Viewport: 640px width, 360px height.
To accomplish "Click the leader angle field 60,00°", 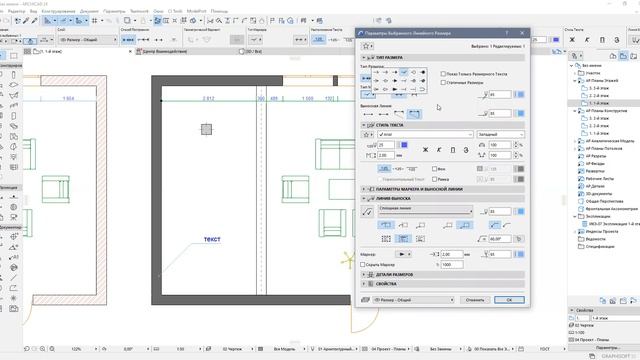I will tap(500, 239).
